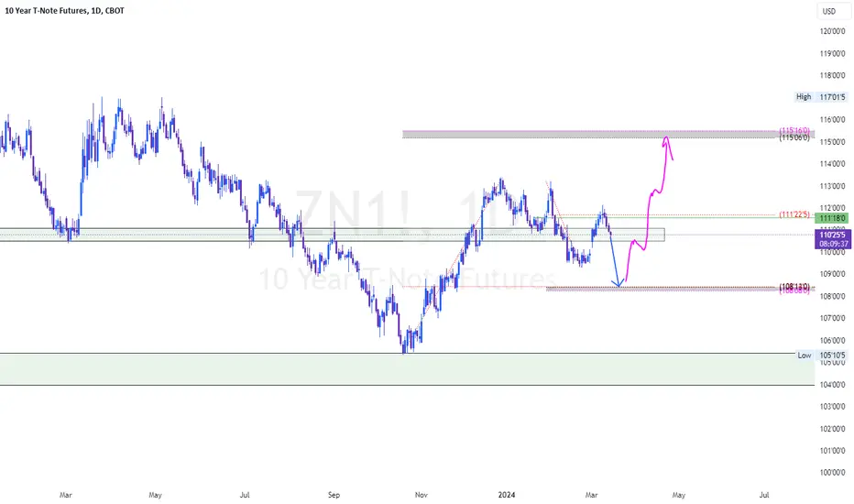Click the green 111'18'0 price tag

[x=832, y=218]
